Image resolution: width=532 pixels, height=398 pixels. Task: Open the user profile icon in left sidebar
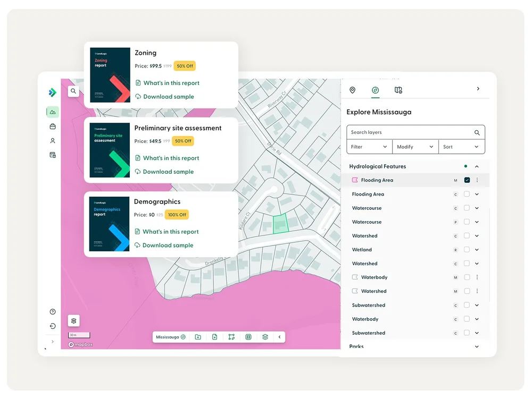coord(52,141)
